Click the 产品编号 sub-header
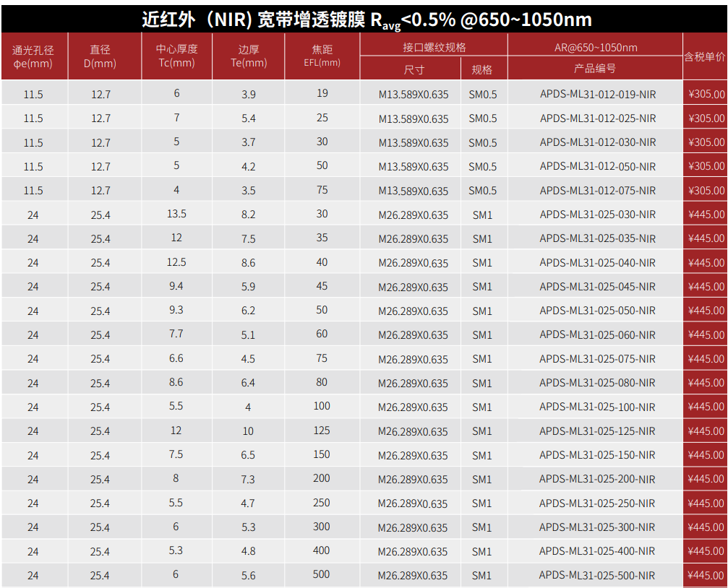This screenshot has width=728, height=588. pos(595,69)
